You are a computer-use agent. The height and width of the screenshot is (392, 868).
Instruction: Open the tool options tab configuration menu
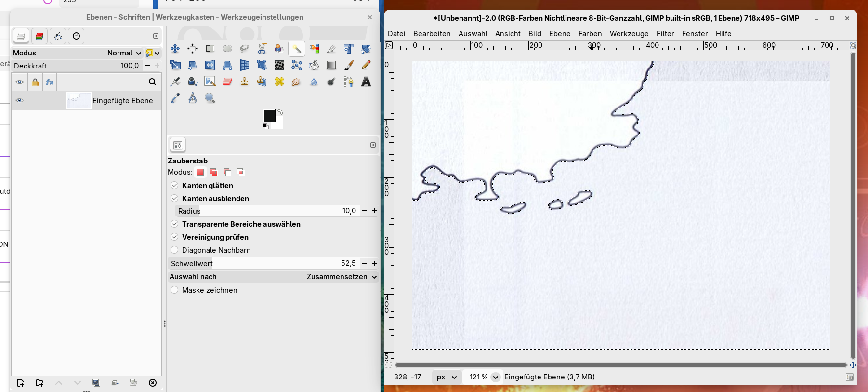[x=373, y=145]
